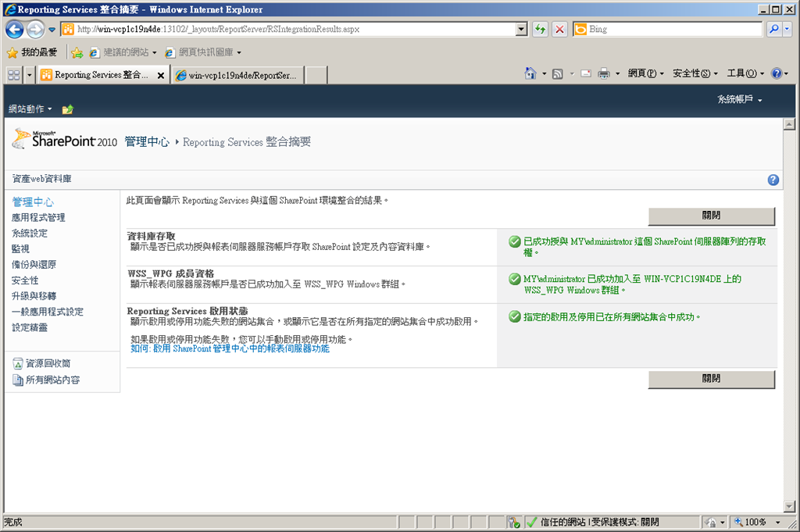Open tab list dropdown arrow
The width and height of the screenshot is (800, 532).
[29, 75]
